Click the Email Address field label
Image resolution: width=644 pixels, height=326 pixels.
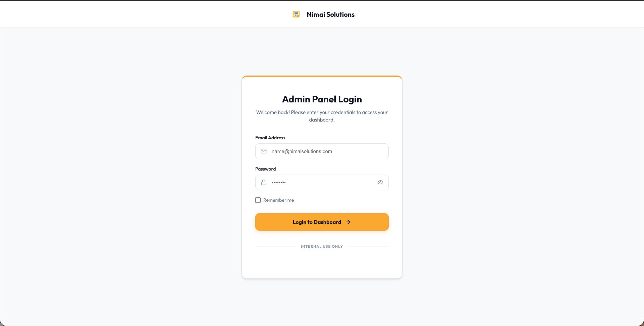[270, 138]
